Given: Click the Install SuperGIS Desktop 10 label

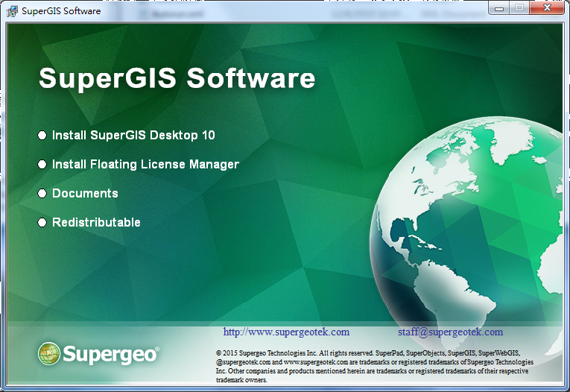Looking at the screenshot, I should pos(133,136).
